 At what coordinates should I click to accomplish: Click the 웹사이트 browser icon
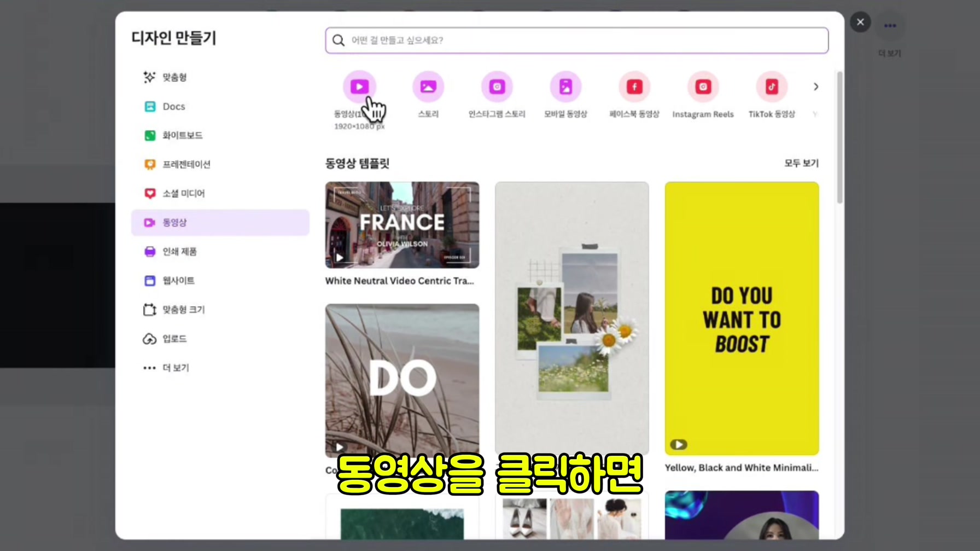pos(149,280)
